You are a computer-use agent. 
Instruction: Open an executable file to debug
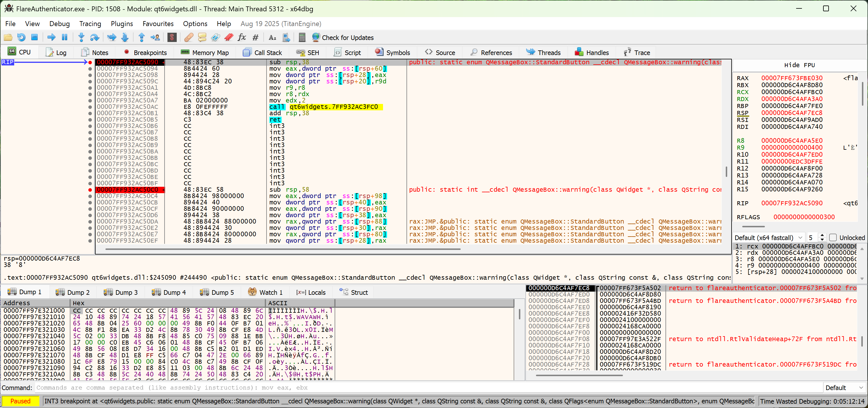coord(8,37)
